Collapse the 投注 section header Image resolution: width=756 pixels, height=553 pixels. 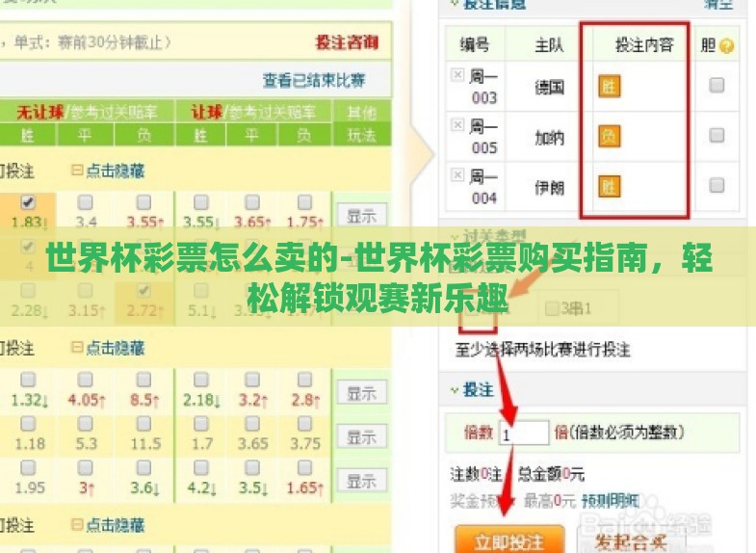[472, 389]
